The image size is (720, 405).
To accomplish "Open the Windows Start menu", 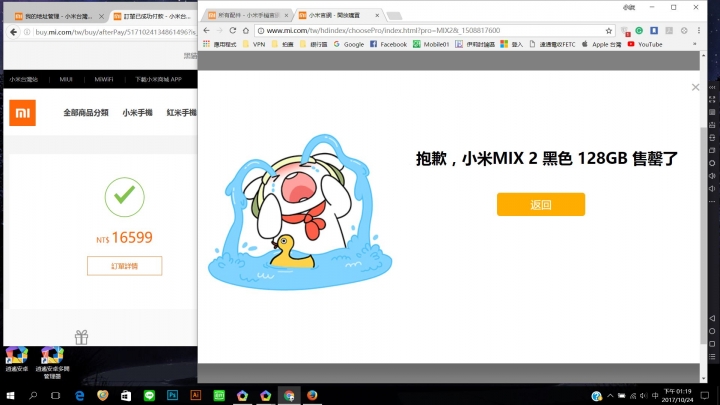I will click(10, 395).
